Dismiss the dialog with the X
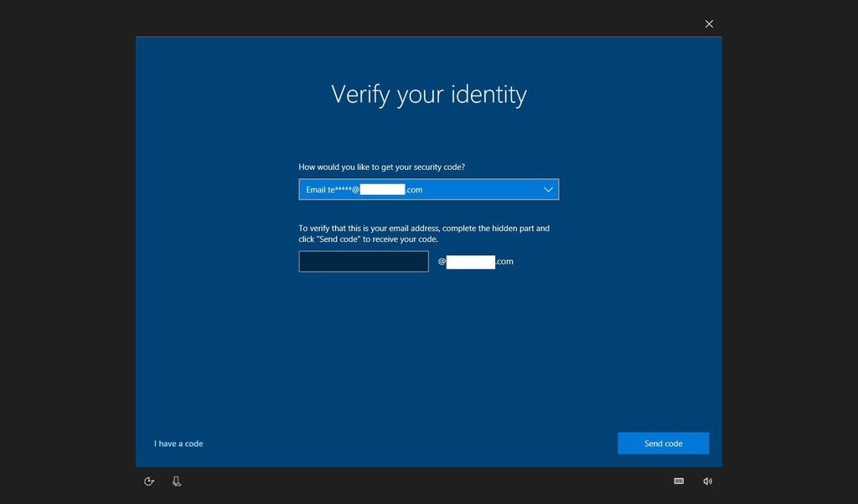The width and height of the screenshot is (858, 504). [x=708, y=23]
